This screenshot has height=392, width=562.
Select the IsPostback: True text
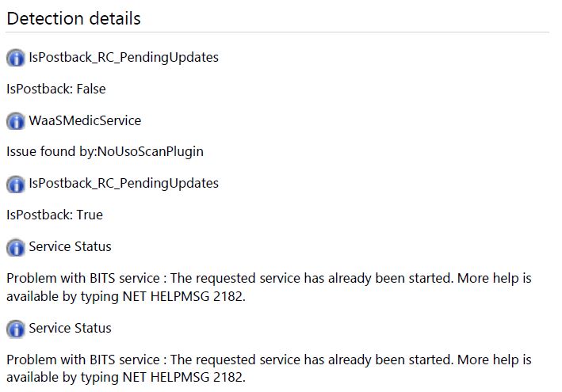[55, 215]
